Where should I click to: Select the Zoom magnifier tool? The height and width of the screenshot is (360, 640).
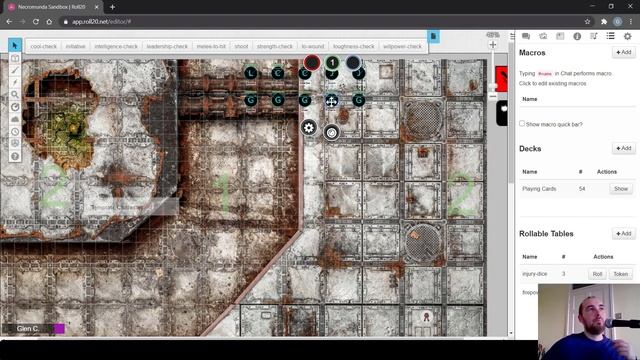point(15,95)
